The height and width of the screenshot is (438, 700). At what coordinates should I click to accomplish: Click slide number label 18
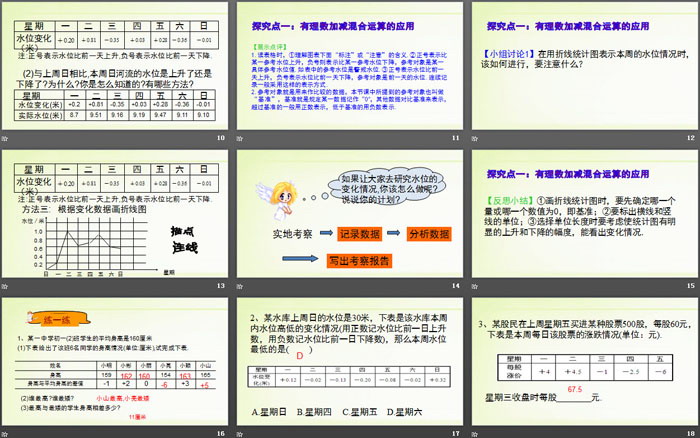(691, 434)
